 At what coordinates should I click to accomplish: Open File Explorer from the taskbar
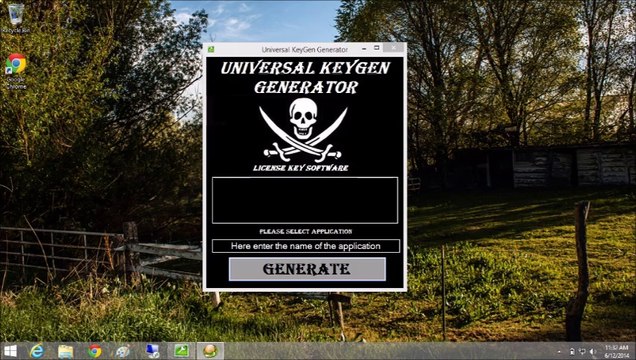tap(65, 351)
